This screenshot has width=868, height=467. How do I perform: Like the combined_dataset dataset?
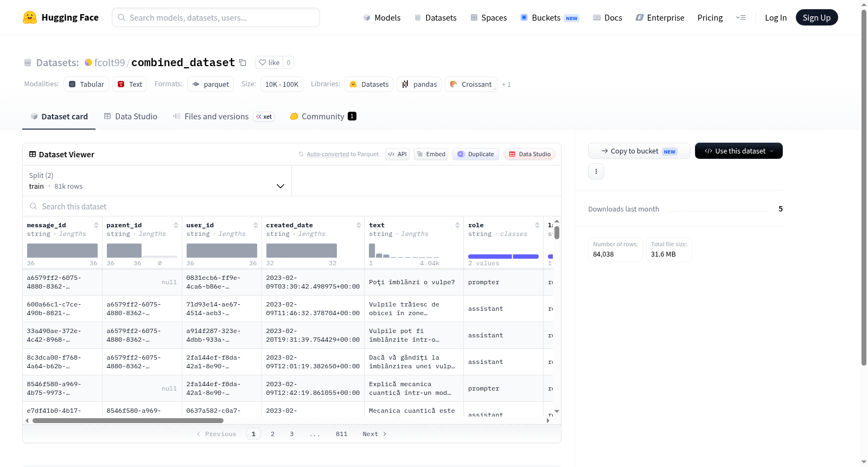click(x=269, y=62)
